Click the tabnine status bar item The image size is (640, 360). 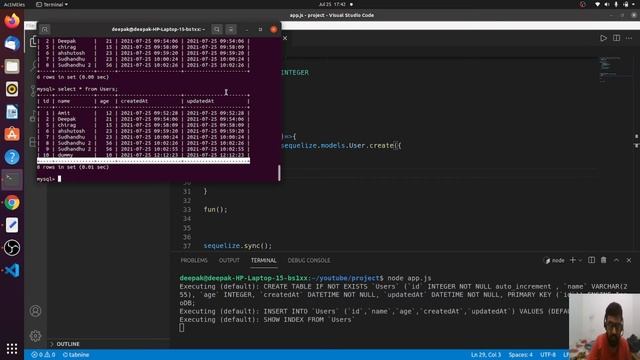click(x=76, y=355)
